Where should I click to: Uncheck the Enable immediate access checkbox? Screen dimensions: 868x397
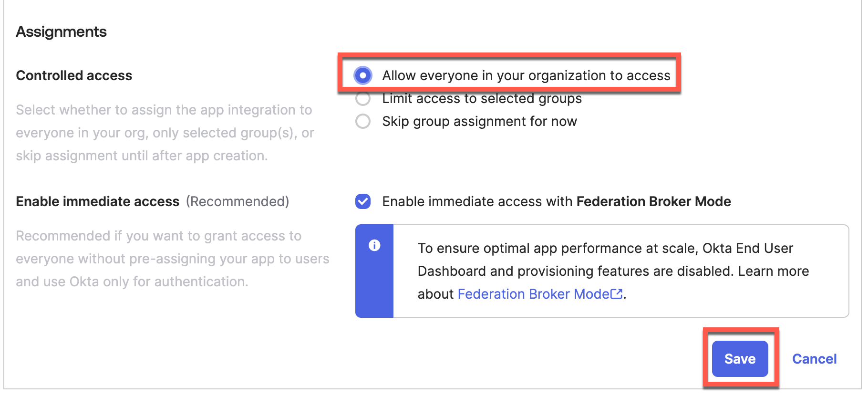pos(363,201)
